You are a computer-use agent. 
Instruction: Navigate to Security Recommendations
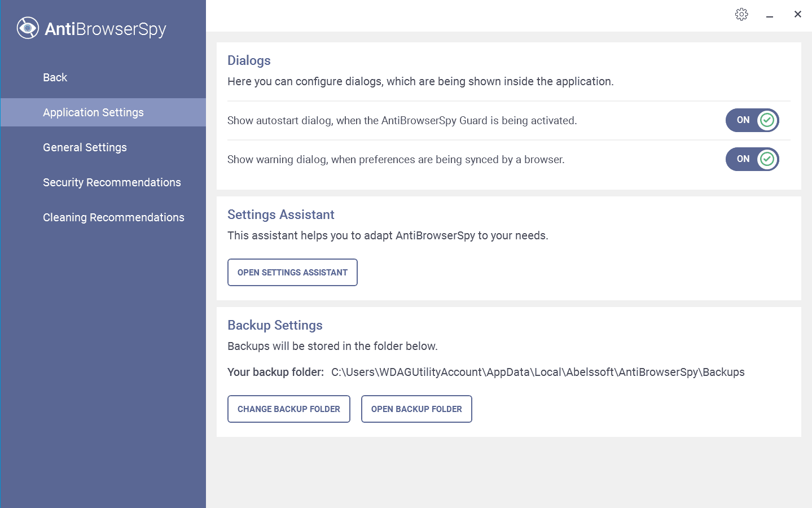[x=112, y=182]
